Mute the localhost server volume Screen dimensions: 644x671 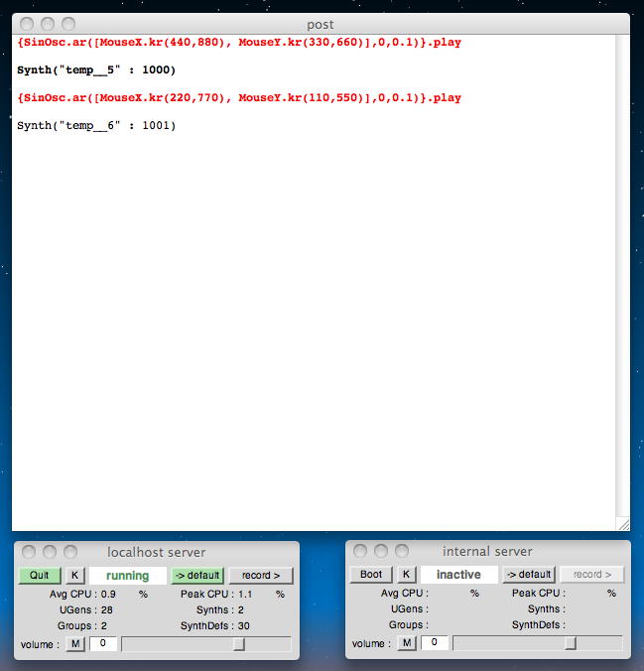[75, 643]
